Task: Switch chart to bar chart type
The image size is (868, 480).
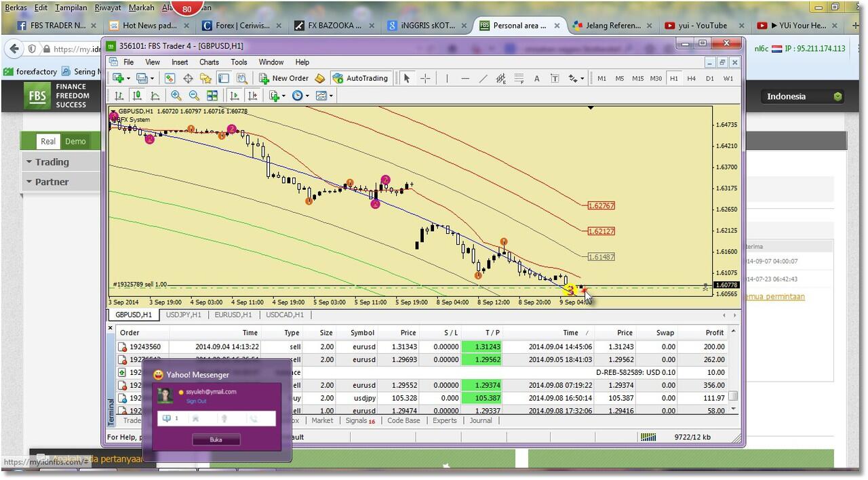Action: coord(119,96)
